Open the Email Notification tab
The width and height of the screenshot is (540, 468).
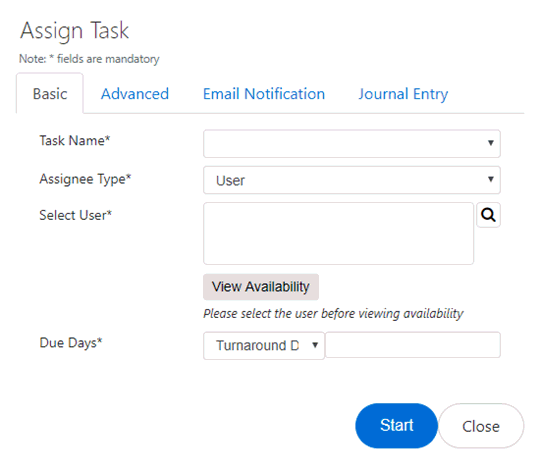coord(264,94)
